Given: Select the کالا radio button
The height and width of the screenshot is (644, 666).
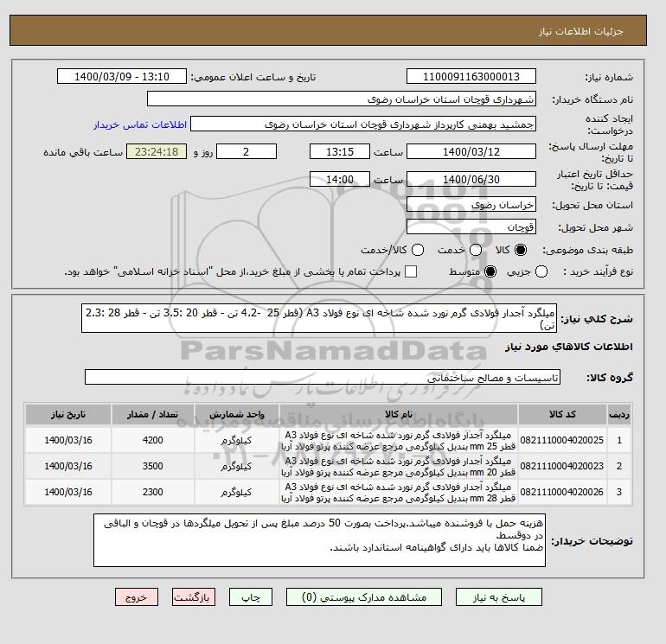Looking at the screenshot, I should (521, 250).
